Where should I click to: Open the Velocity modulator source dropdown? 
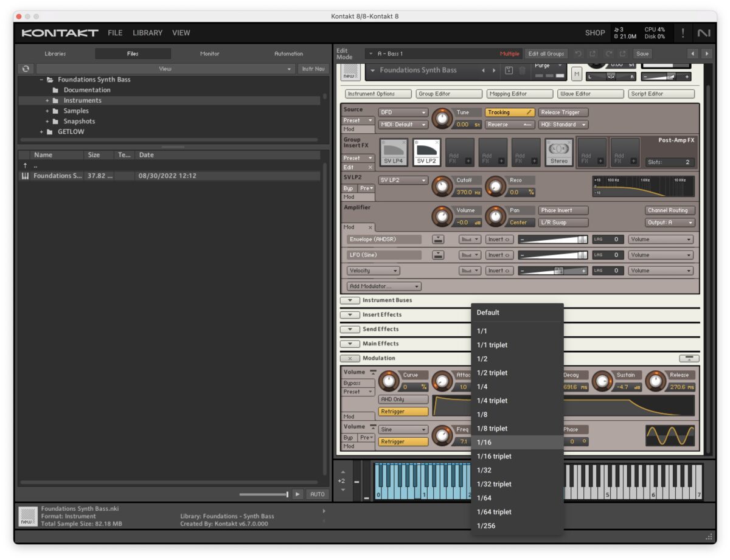[373, 271]
